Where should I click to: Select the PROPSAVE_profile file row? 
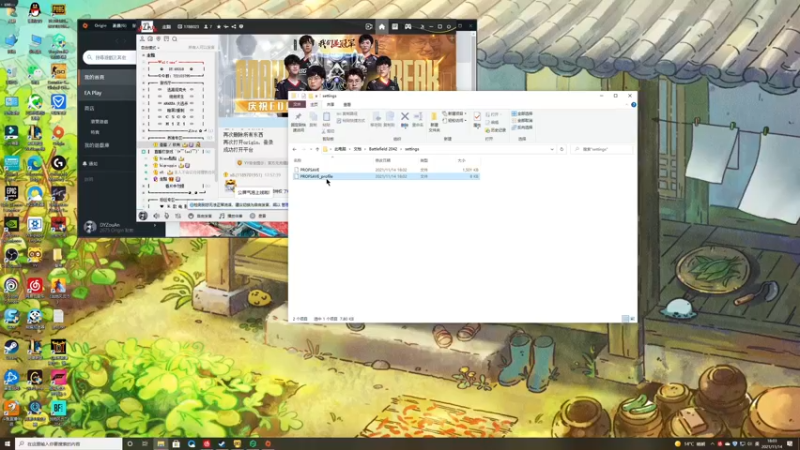point(386,176)
